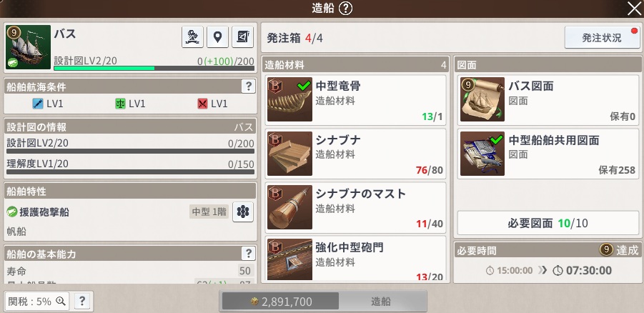Click the magnifier icon next to 関税 5%

pyautogui.click(x=61, y=301)
